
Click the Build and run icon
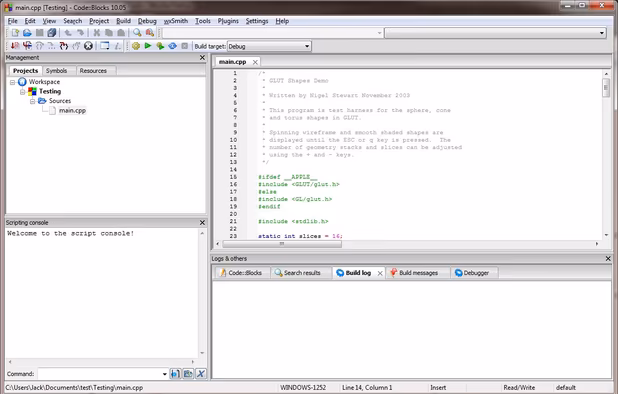(160, 46)
